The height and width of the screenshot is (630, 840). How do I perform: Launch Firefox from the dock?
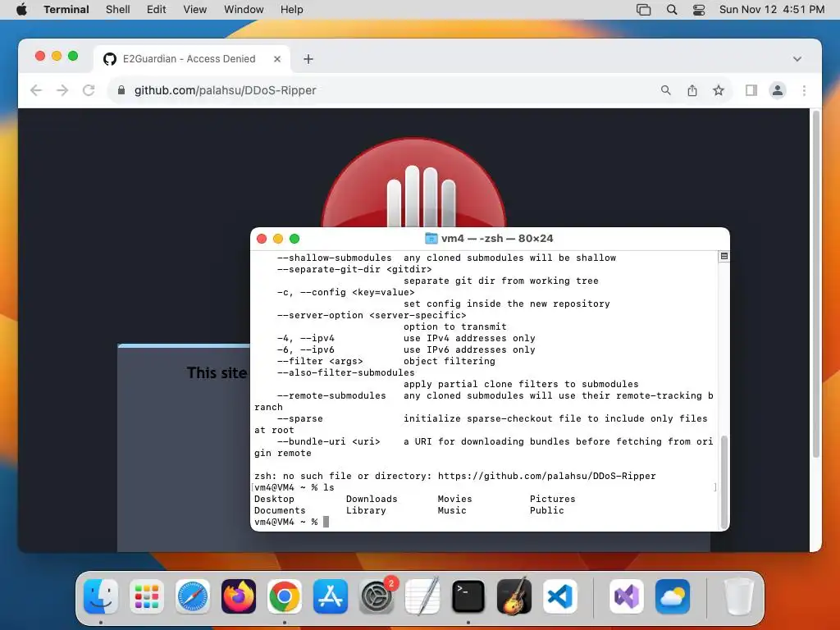(x=239, y=596)
